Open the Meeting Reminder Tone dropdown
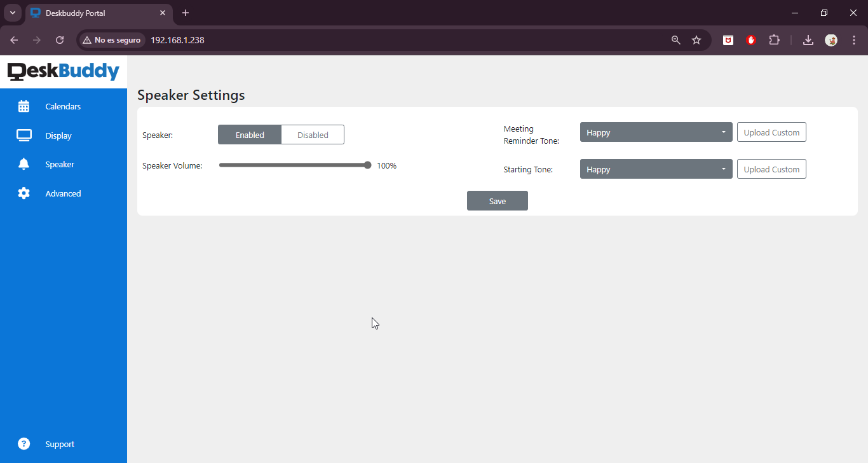This screenshot has height=463, width=868. pos(656,132)
